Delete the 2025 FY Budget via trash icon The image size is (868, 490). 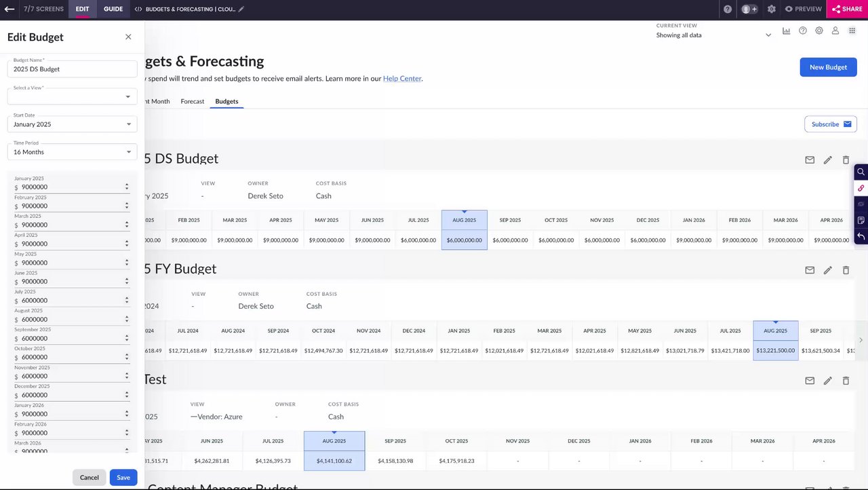[846, 270]
